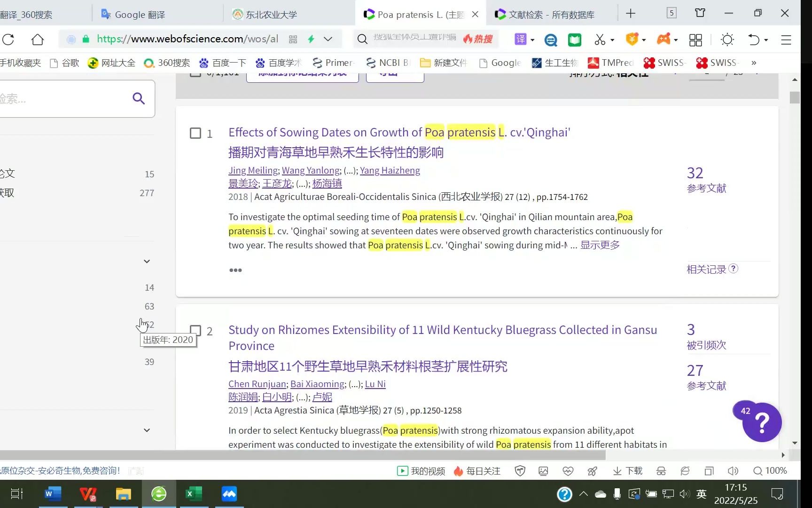Open the purple help button with 42 badge
This screenshot has width=812, height=508.
click(761, 422)
